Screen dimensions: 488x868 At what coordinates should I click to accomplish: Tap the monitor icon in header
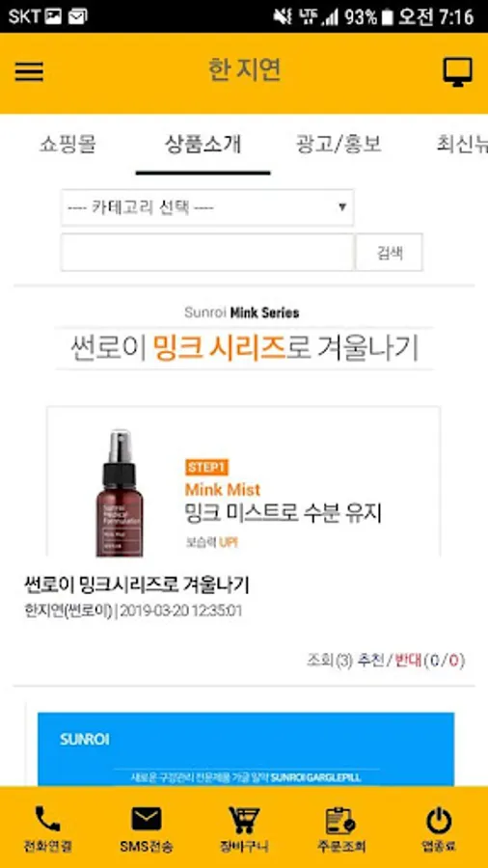point(457,71)
